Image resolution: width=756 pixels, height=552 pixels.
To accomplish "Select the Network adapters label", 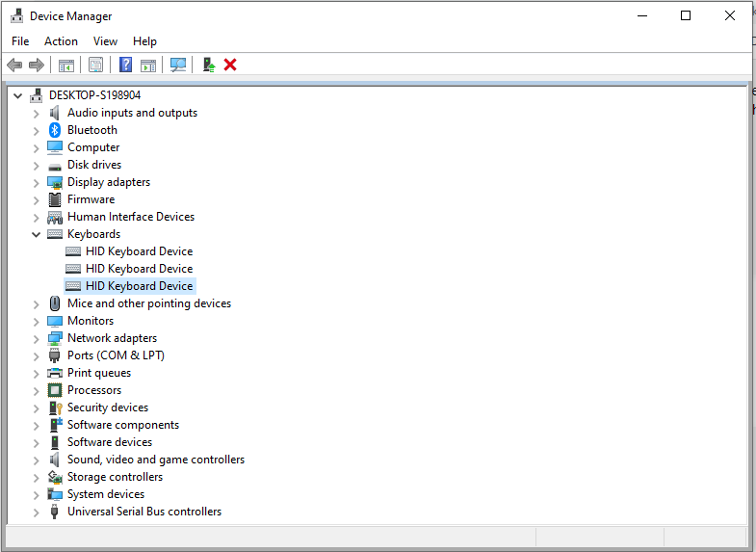I will pos(113,338).
